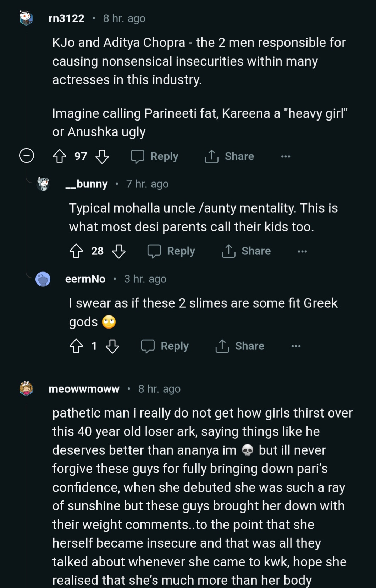
Task: Visit eermNo's username profile
Action: [x=85, y=279]
